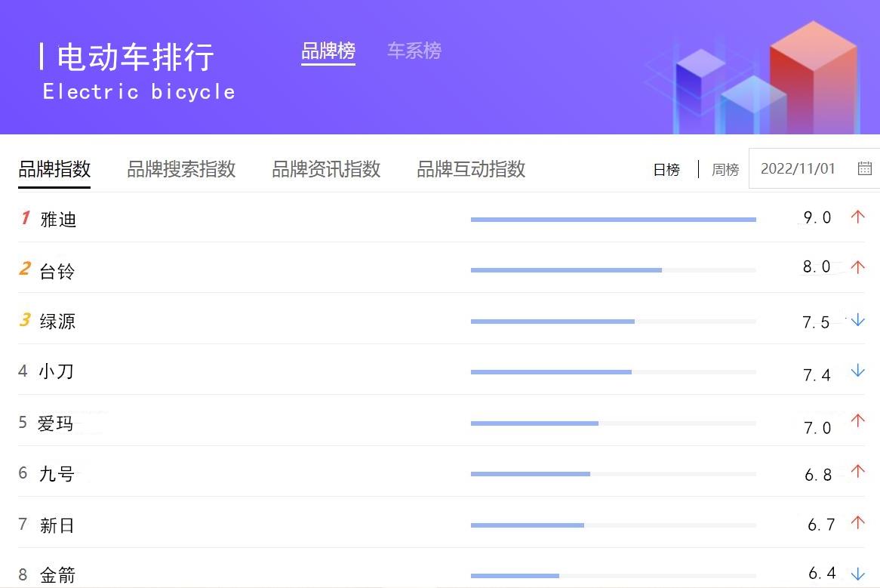The width and height of the screenshot is (880, 588).
Task: Open the 2022/11/01 date selector
Action: (798, 169)
